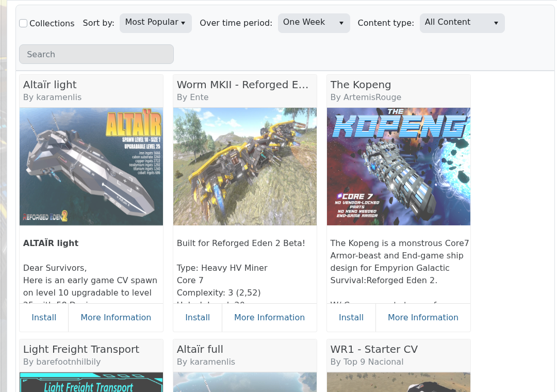Click author 'By karamenlis' under Altaïr full
Image resolution: width=557 pixels, height=392 pixels.
206,362
